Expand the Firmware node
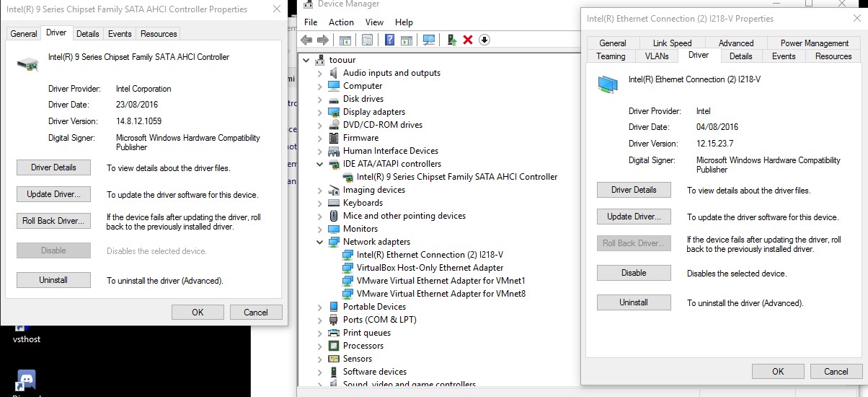This screenshot has width=868, height=397. click(320, 138)
